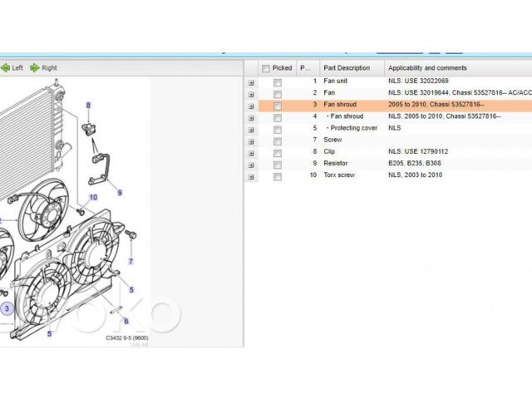This screenshot has height=399, width=532.
Task: Sort by Part Description column header
Action: pos(347,68)
